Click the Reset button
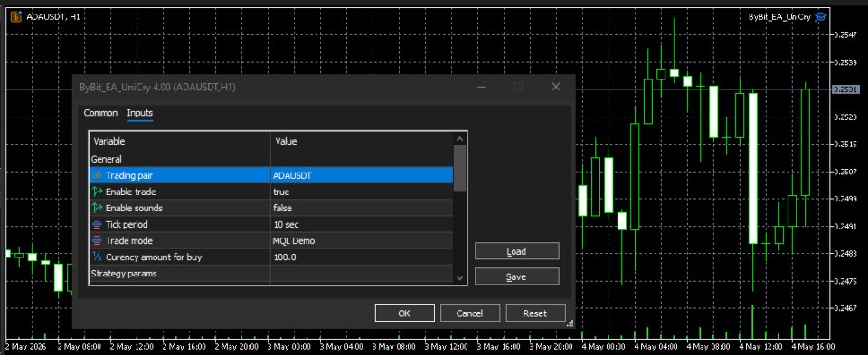 [535, 313]
